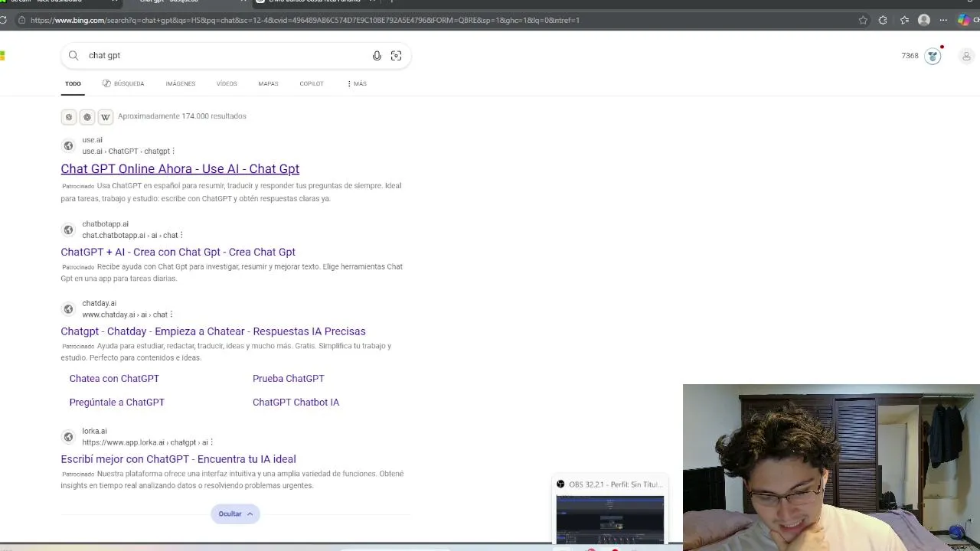
Task: Click the 'chat.chatbotapp.ai › ai › chat' breadcrumb
Action: pyautogui.click(x=130, y=235)
